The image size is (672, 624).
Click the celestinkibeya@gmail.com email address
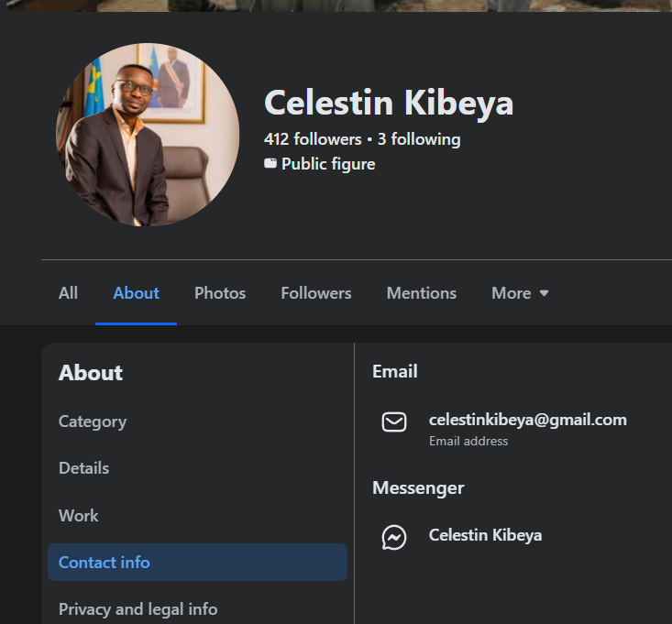(527, 420)
